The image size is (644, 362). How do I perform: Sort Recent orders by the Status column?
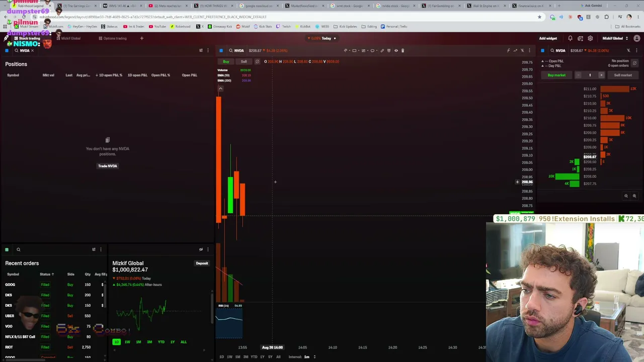(47, 274)
